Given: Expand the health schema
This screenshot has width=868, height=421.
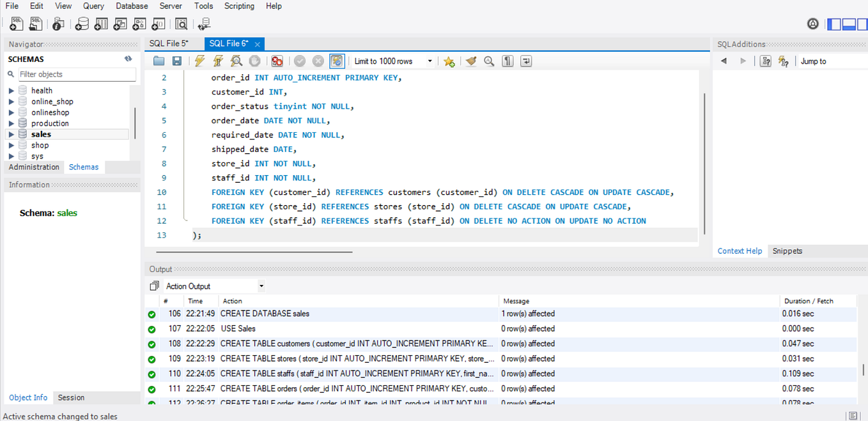Looking at the screenshot, I should click(11, 91).
